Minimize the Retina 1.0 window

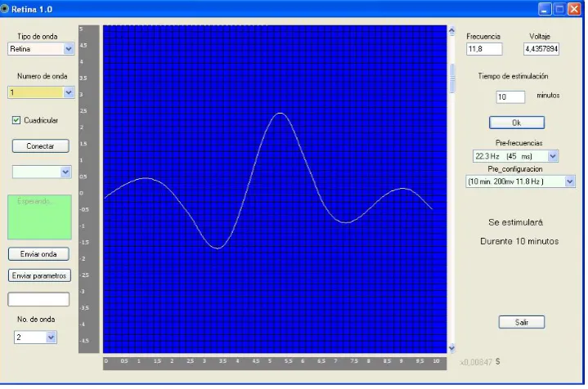coord(545,9)
